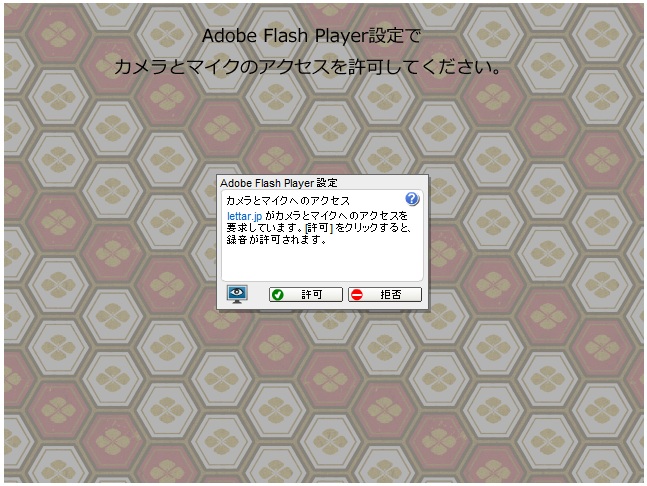Screen dimensions: 647x486
Task: Click the 拒否 (Deny) button
Action: [385, 295]
